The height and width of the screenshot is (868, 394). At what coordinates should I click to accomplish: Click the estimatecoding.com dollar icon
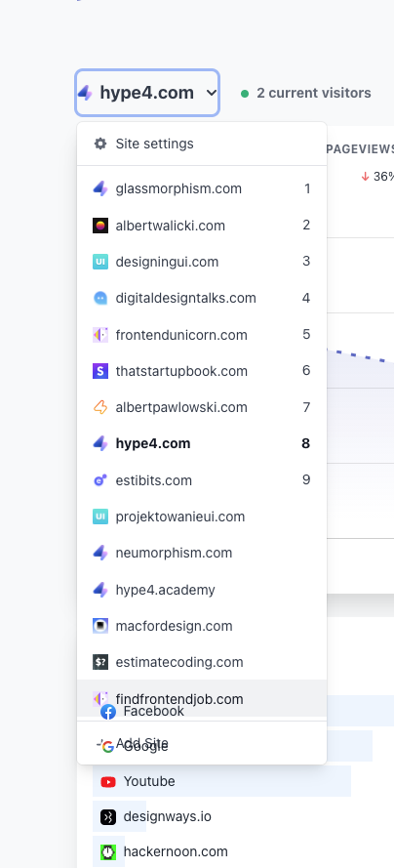pyautogui.click(x=100, y=662)
